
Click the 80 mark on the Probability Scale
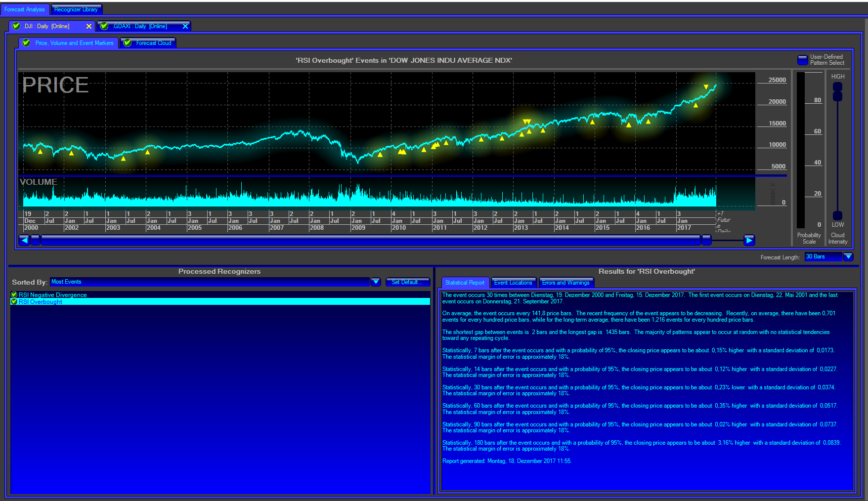(x=818, y=100)
